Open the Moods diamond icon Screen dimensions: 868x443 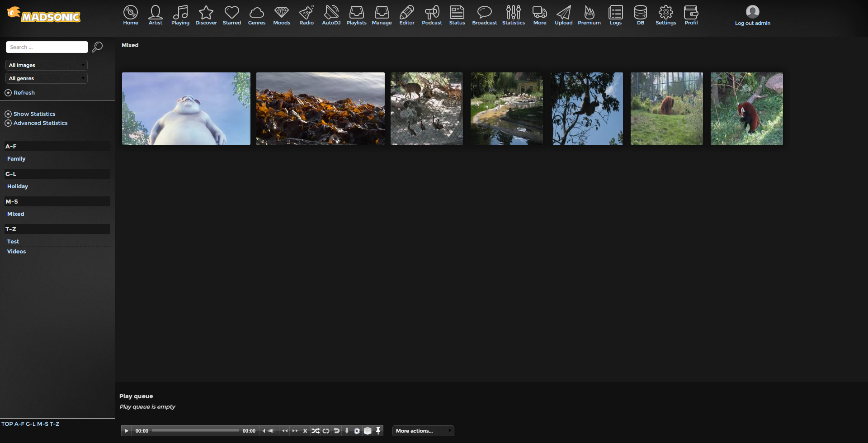[x=281, y=15]
